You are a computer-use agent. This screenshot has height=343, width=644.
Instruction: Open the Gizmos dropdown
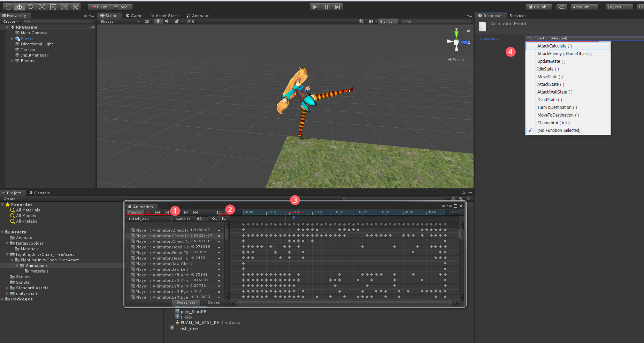388,22
